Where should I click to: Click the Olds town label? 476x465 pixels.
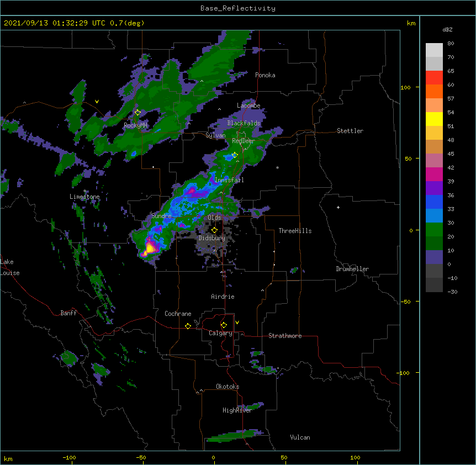[x=214, y=218]
